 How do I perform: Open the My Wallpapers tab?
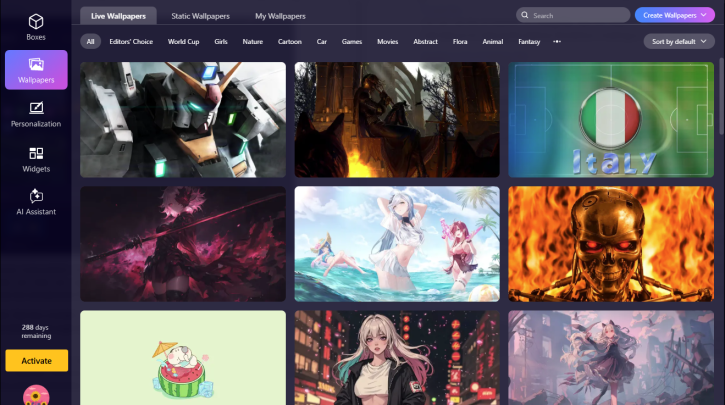tap(280, 16)
